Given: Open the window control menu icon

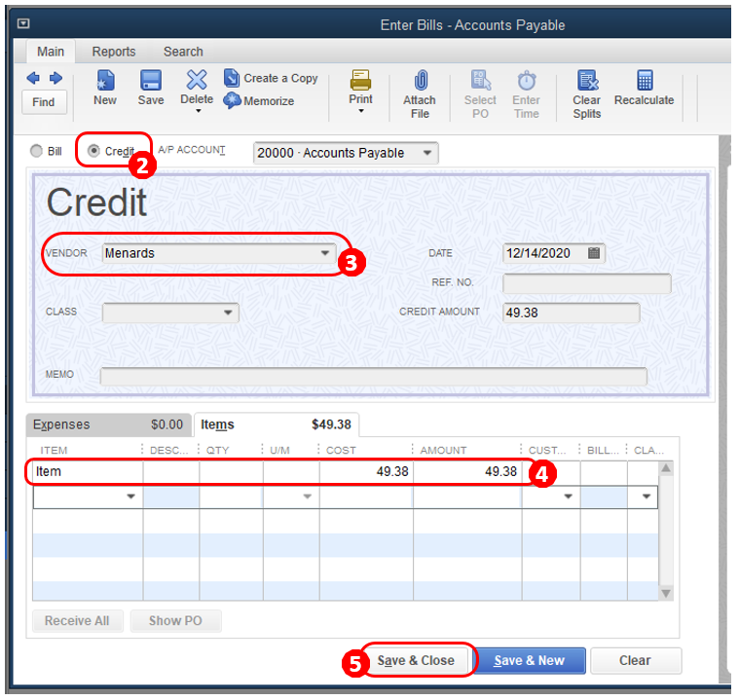Looking at the screenshot, I should pyautogui.click(x=23, y=23).
